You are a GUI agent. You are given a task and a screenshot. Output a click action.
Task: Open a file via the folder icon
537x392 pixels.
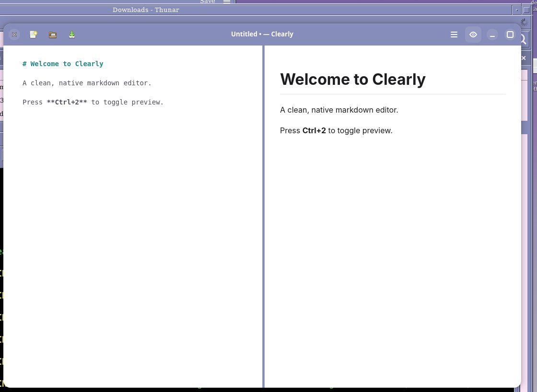(52, 34)
